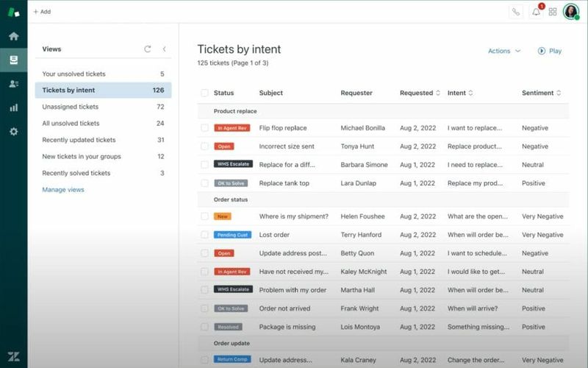Click In Agent Rev badge for Kaley McKnight ticket
This screenshot has width=588, height=368.
[232, 272]
